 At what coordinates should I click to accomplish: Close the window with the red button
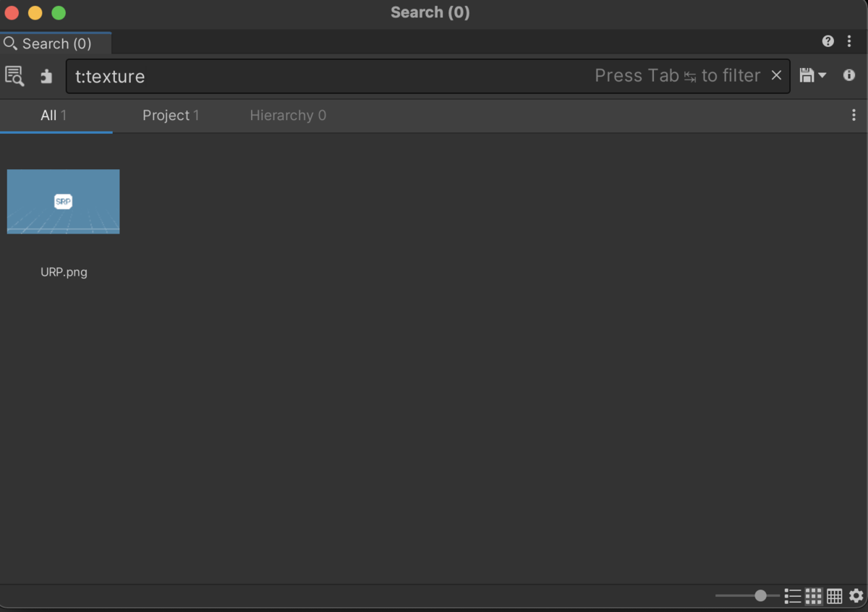point(12,12)
